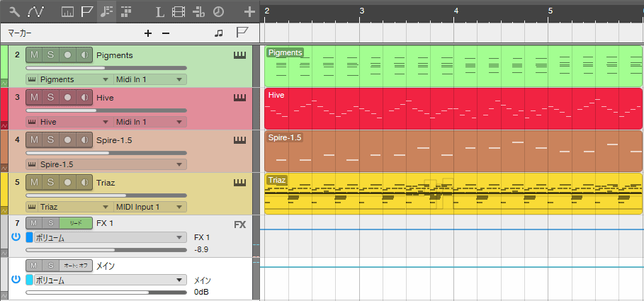Click the Hive track name label
Screen dimensions: 644x301
[x=105, y=98]
